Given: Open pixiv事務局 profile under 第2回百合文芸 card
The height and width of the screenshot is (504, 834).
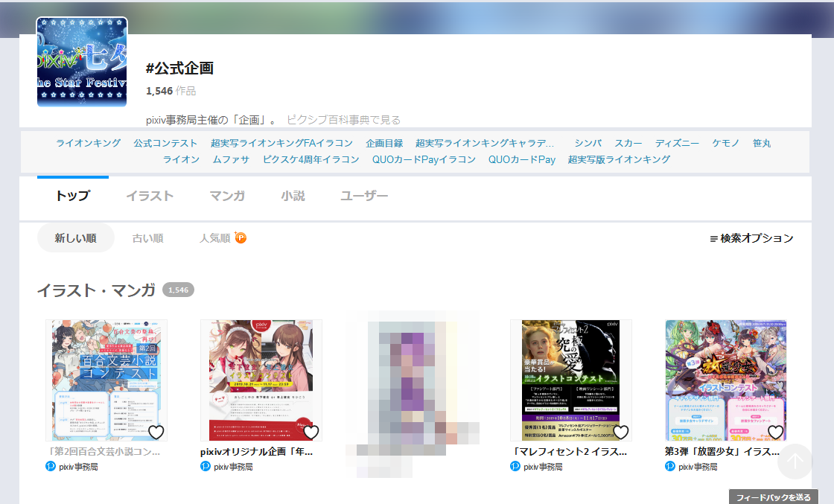Looking at the screenshot, I should coord(78,467).
